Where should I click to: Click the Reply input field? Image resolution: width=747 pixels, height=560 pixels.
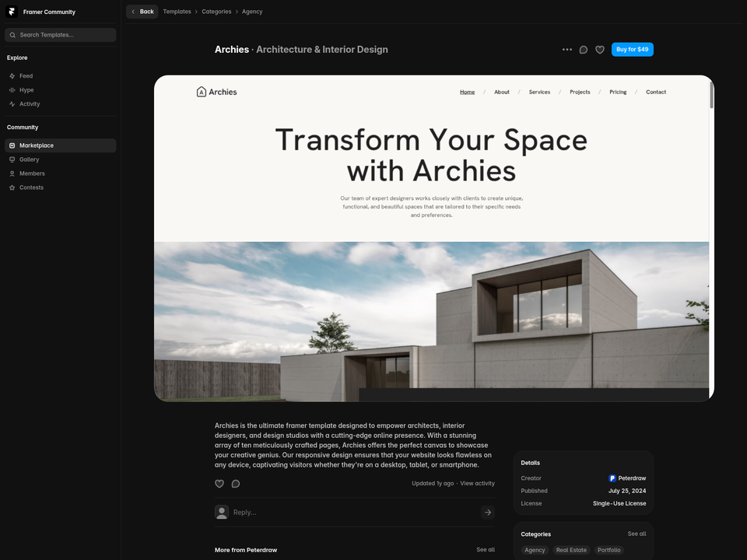tap(355, 513)
